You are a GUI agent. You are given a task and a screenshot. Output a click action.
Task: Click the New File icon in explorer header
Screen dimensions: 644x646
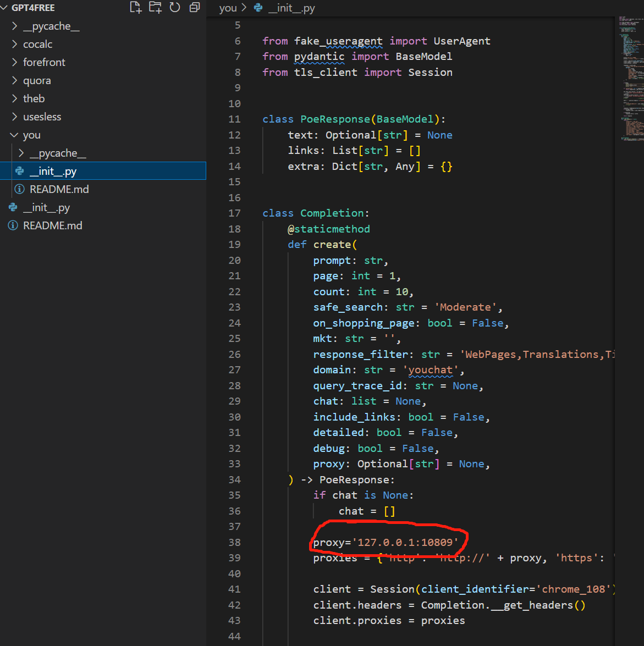click(135, 7)
